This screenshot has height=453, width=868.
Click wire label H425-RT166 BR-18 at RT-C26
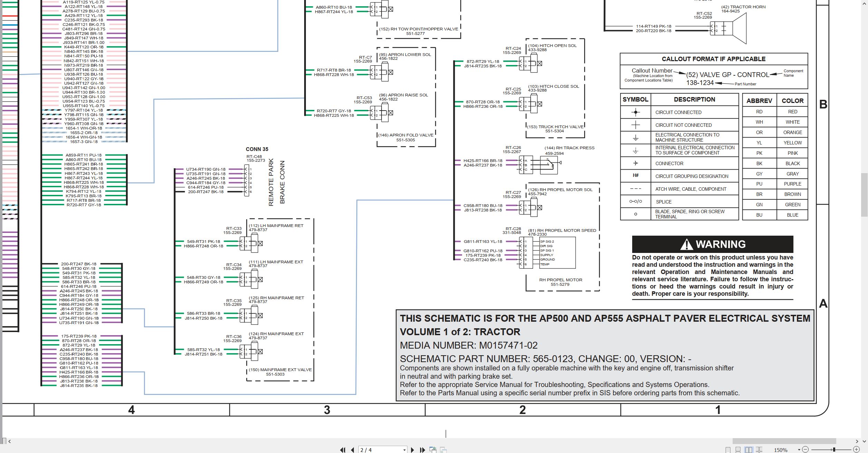click(x=483, y=161)
